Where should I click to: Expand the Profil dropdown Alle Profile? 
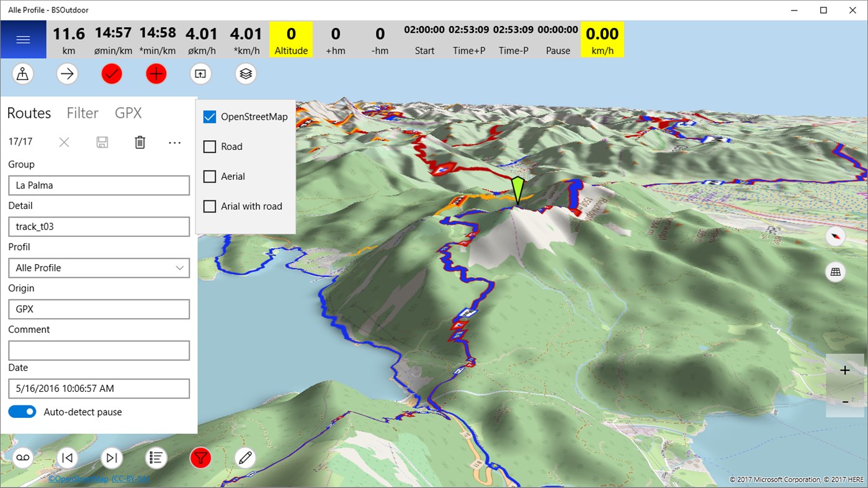coord(99,268)
